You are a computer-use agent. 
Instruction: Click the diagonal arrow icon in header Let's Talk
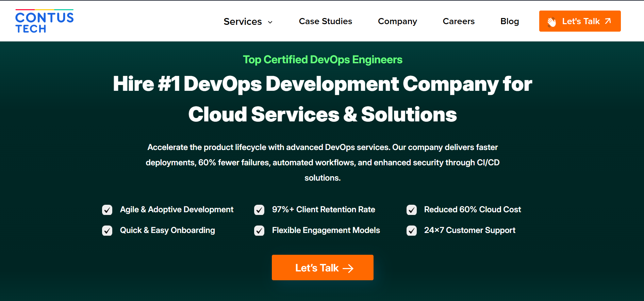pos(608,21)
